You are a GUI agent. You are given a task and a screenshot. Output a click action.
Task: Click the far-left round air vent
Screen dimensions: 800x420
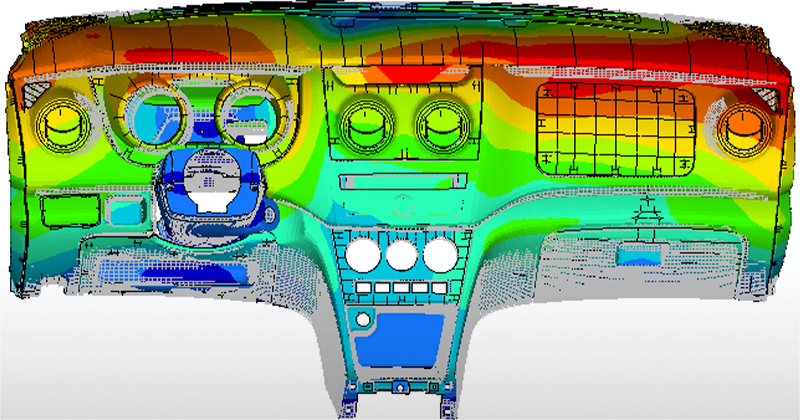point(62,123)
